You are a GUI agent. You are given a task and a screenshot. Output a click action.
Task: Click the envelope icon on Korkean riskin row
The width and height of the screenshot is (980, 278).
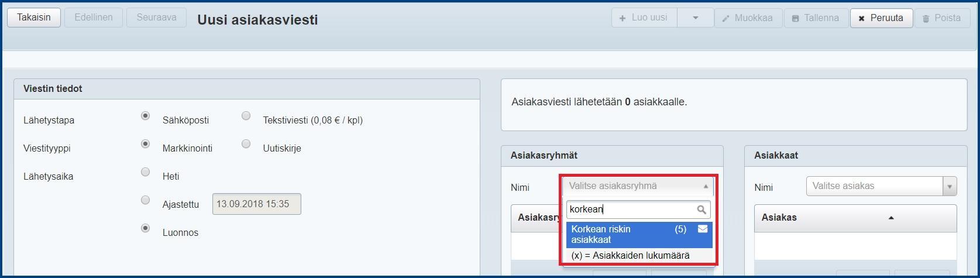(x=703, y=229)
